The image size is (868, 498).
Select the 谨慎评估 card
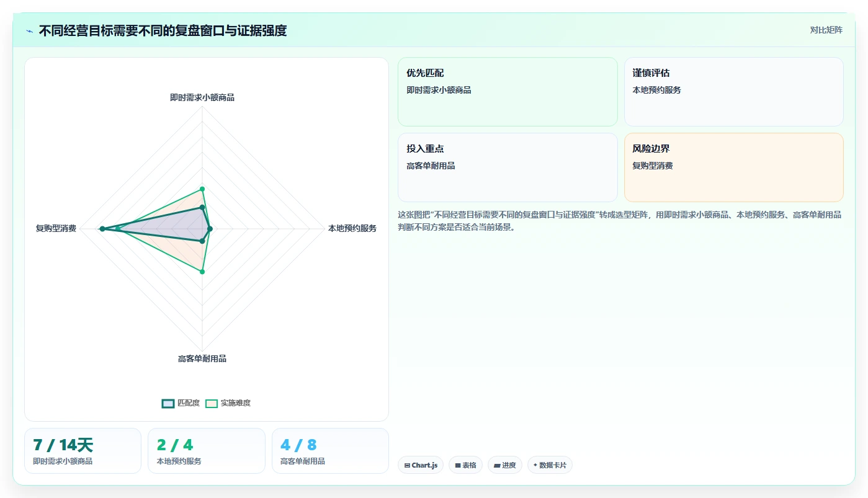click(733, 92)
